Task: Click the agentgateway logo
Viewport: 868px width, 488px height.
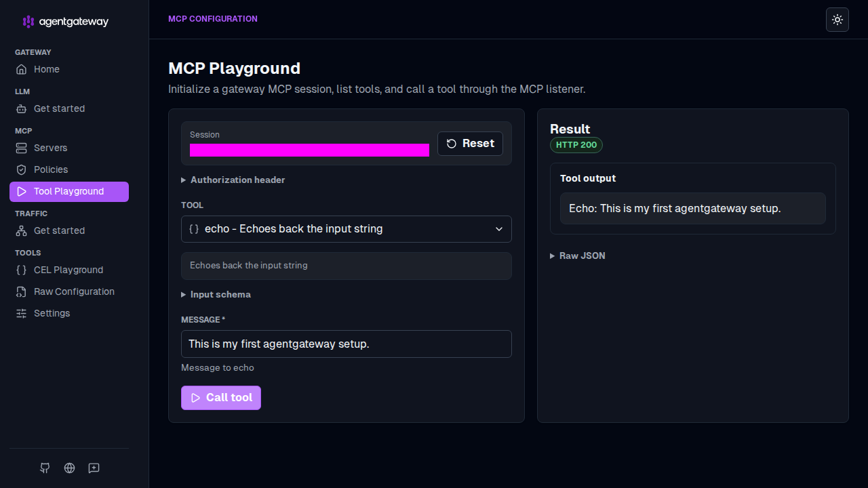Action: tap(65, 22)
